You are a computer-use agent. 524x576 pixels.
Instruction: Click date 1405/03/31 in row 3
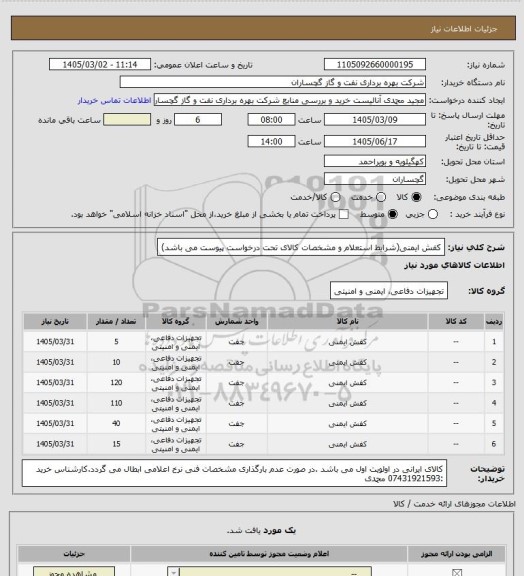(x=55, y=382)
